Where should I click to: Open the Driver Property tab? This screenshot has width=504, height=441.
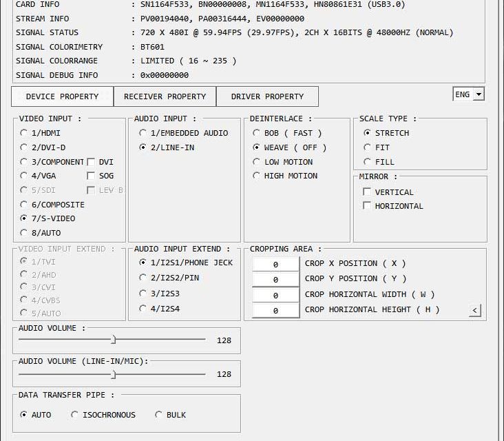(x=267, y=96)
